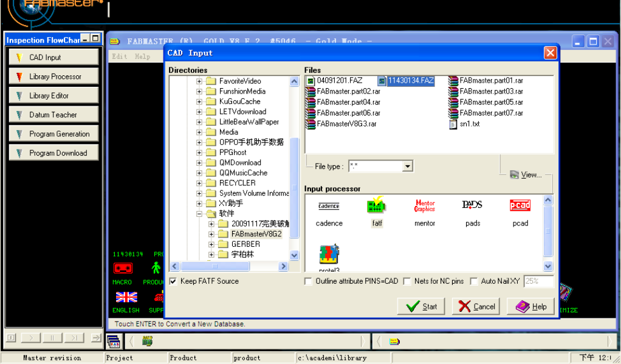This screenshot has width=621, height=364.
Task: Close the CAD Input dialog
Action: tap(550, 53)
